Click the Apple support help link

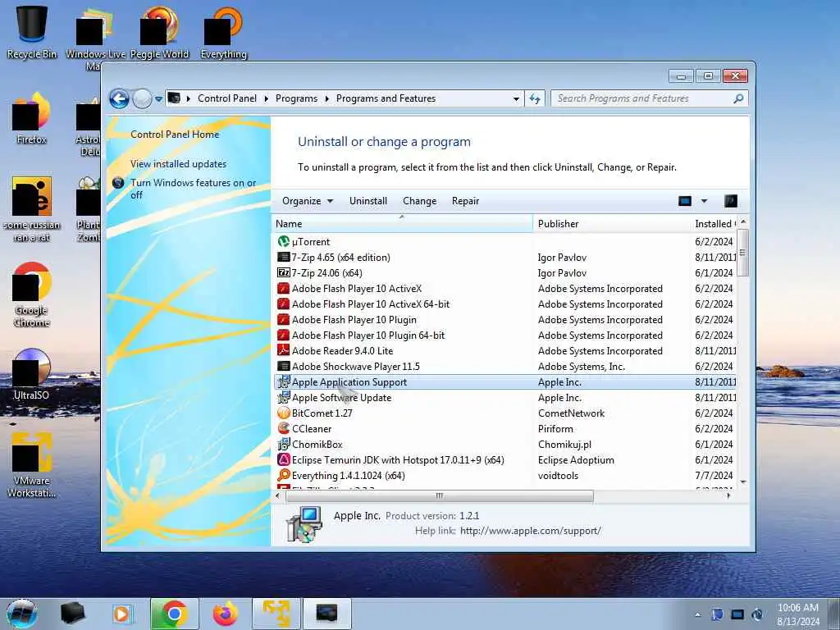[531, 531]
